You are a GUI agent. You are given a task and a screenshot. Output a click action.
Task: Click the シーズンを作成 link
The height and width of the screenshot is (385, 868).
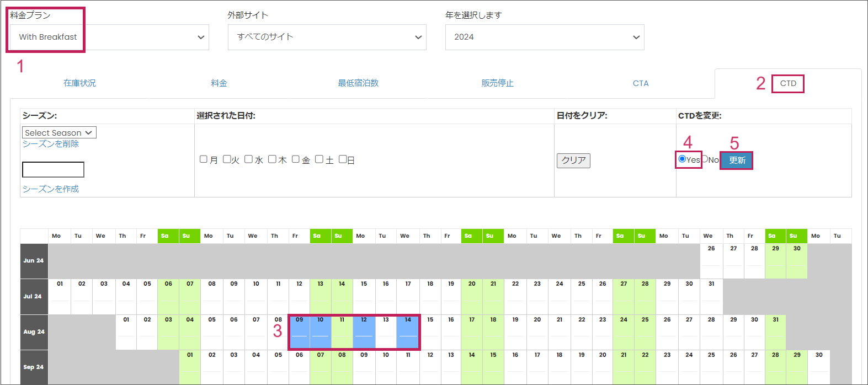coord(51,189)
